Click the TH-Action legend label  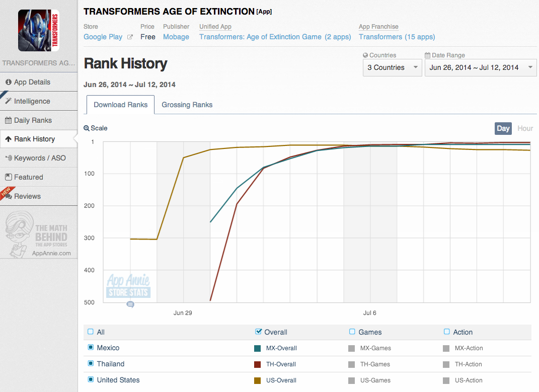pyautogui.click(x=469, y=364)
